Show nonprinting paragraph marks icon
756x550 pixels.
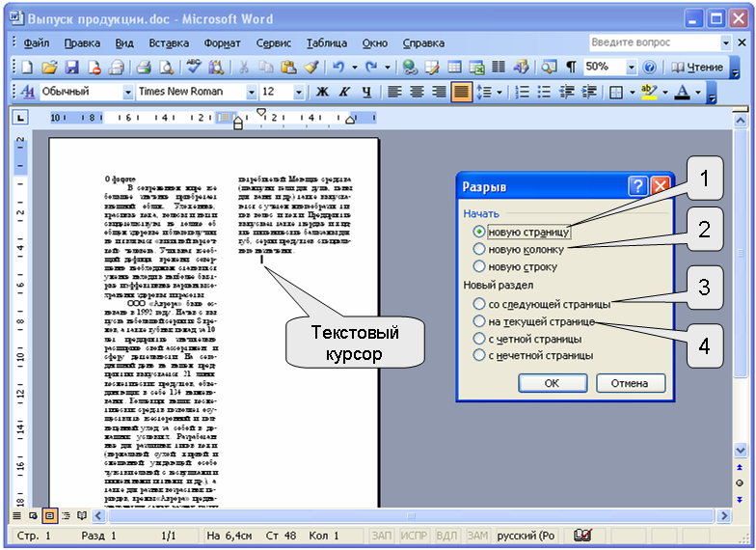click(x=571, y=68)
